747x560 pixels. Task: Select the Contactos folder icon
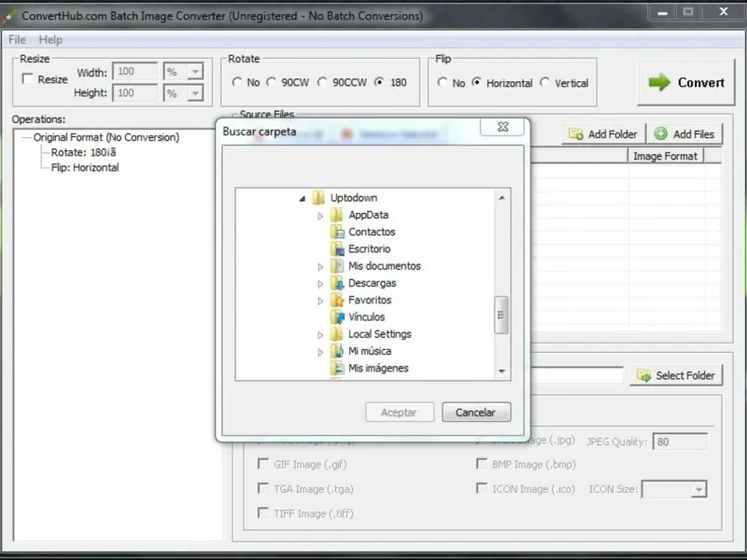pyautogui.click(x=337, y=231)
